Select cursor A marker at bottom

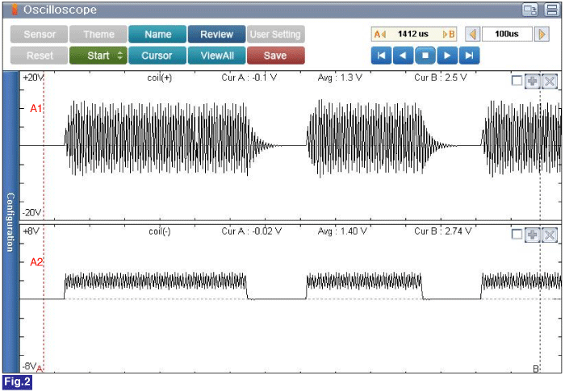coord(40,369)
